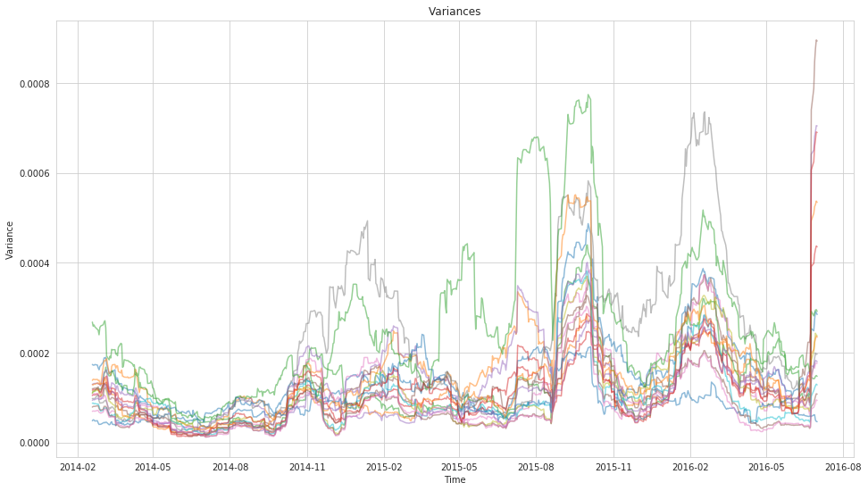Click the y-axis tick label 0.0004
The image size is (868, 491).
click(x=35, y=263)
